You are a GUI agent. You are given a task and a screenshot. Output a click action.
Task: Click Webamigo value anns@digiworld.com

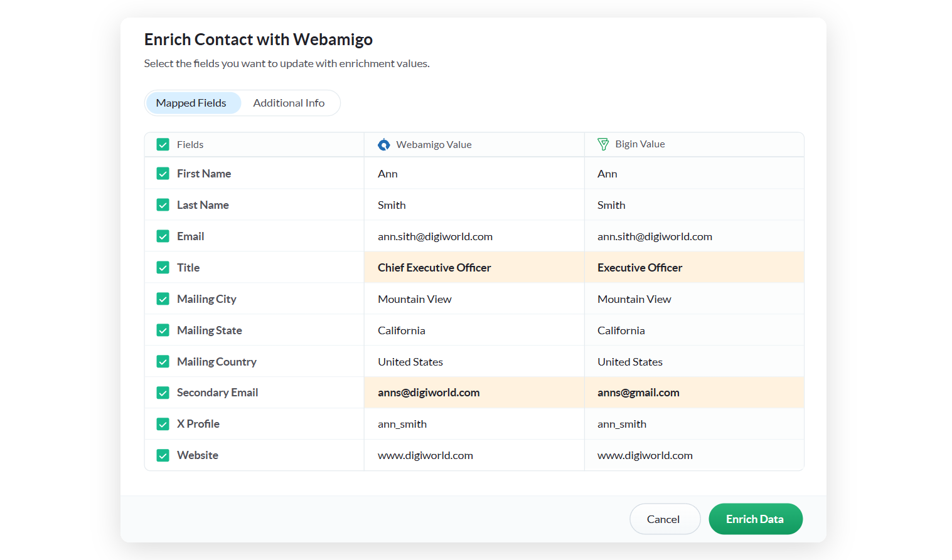pos(429,393)
